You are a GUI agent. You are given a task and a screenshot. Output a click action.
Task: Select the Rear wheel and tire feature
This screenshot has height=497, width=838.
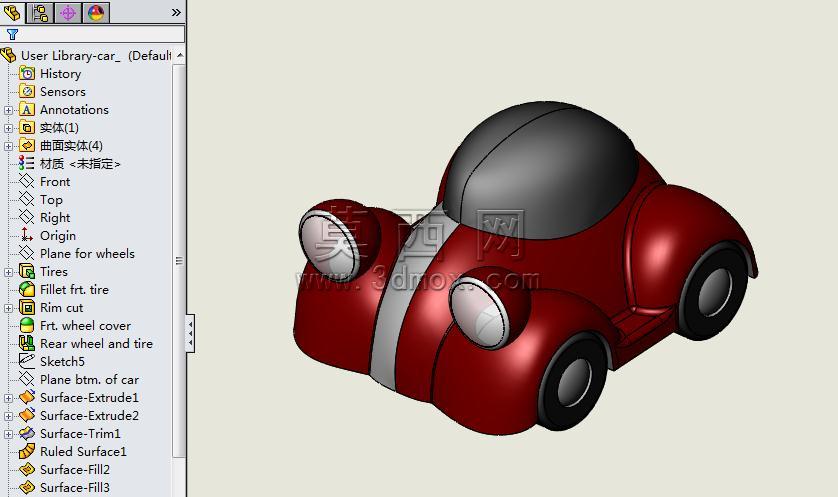(96, 344)
